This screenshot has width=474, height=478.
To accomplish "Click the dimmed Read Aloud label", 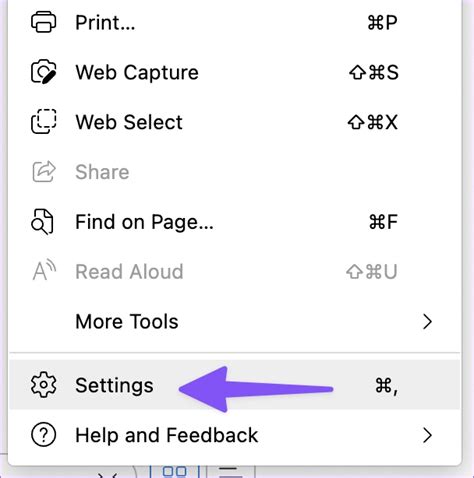I will [129, 271].
